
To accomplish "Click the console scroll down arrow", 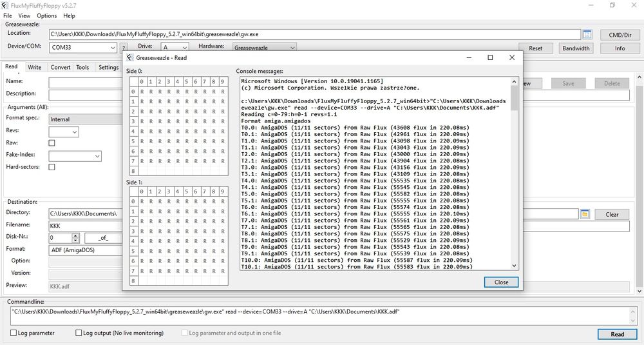I will [514, 266].
